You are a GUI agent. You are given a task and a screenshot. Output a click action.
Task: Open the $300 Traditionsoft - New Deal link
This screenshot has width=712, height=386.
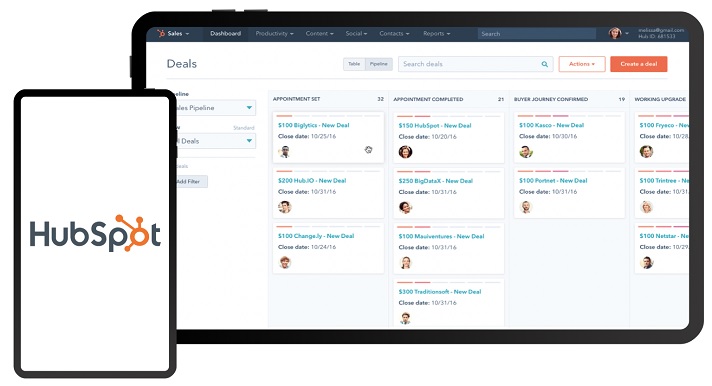pos(440,292)
